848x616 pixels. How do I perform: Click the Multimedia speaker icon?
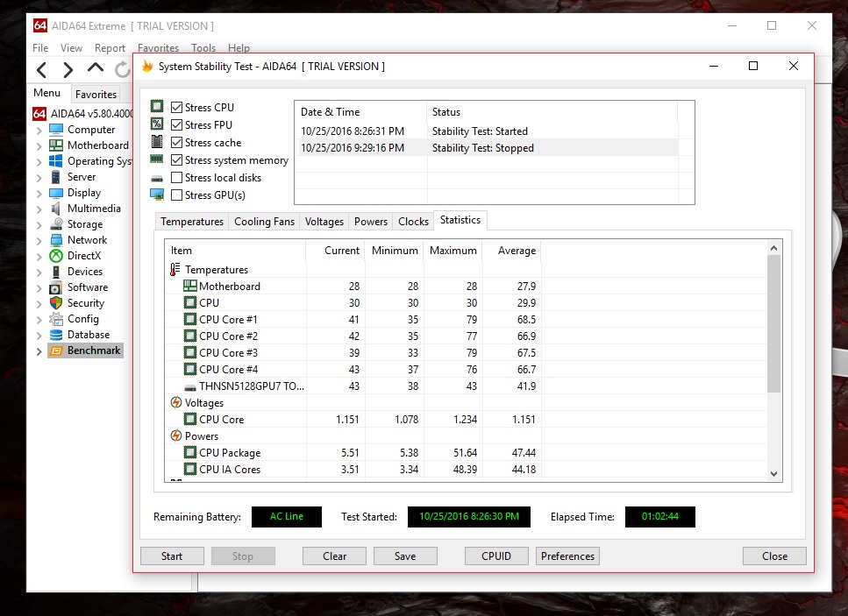pos(56,209)
